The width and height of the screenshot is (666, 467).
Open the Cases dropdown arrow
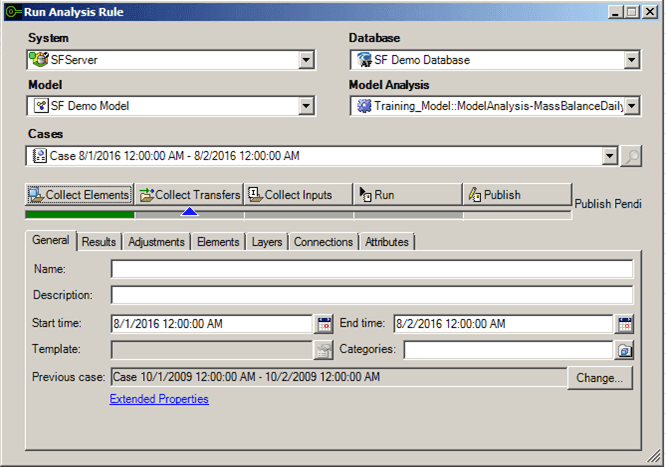pyautogui.click(x=610, y=156)
